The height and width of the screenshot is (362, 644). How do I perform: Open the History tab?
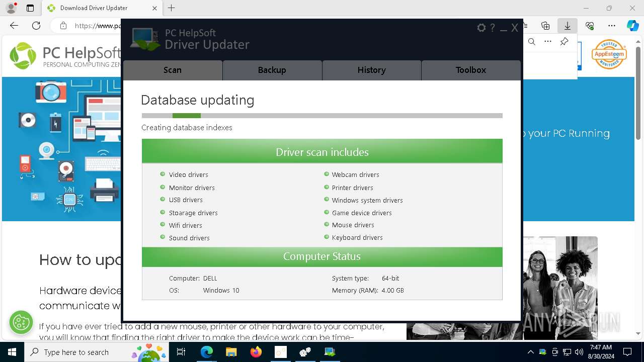coord(372,70)
